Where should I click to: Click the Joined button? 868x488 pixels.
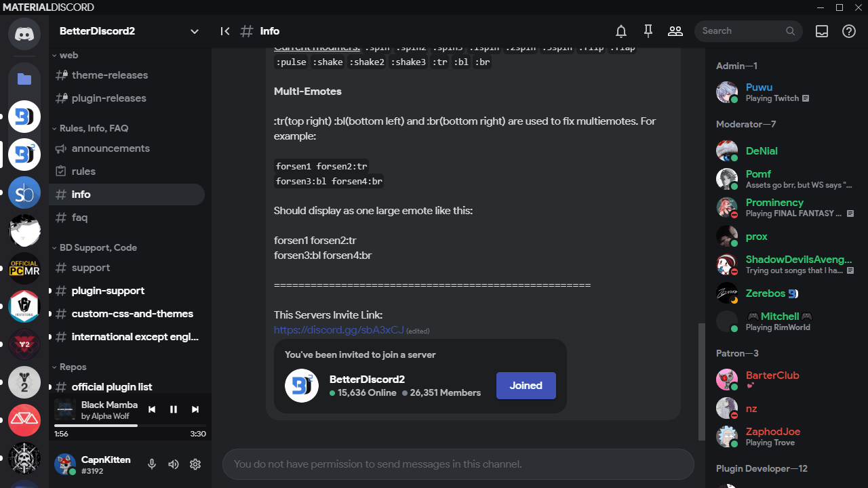point(526,386)
